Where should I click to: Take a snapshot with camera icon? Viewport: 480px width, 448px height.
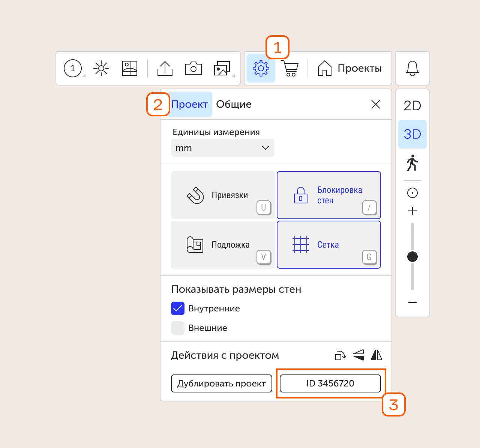tap(193, 69)
